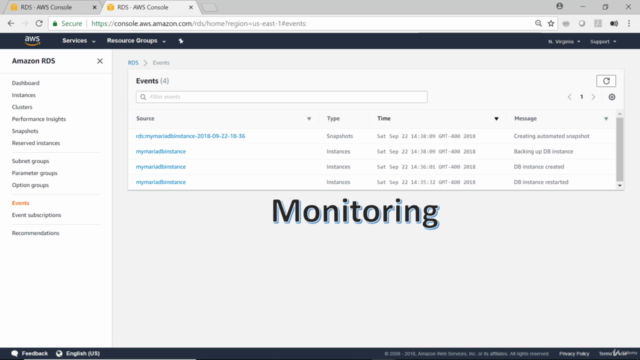Viewport: 640px width, 360px height.
Task: Open Event subscriptions in the sidebar
Action: click(36, 215)
